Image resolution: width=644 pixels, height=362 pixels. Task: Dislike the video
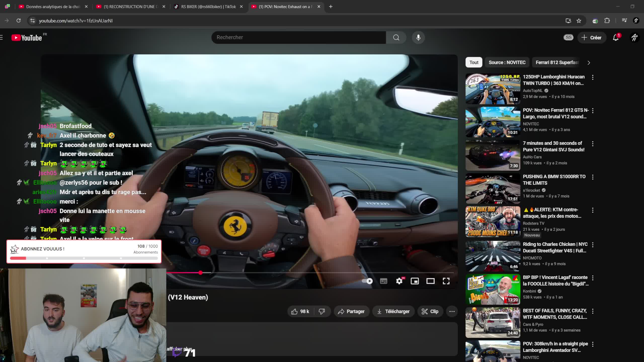(322, 311)
